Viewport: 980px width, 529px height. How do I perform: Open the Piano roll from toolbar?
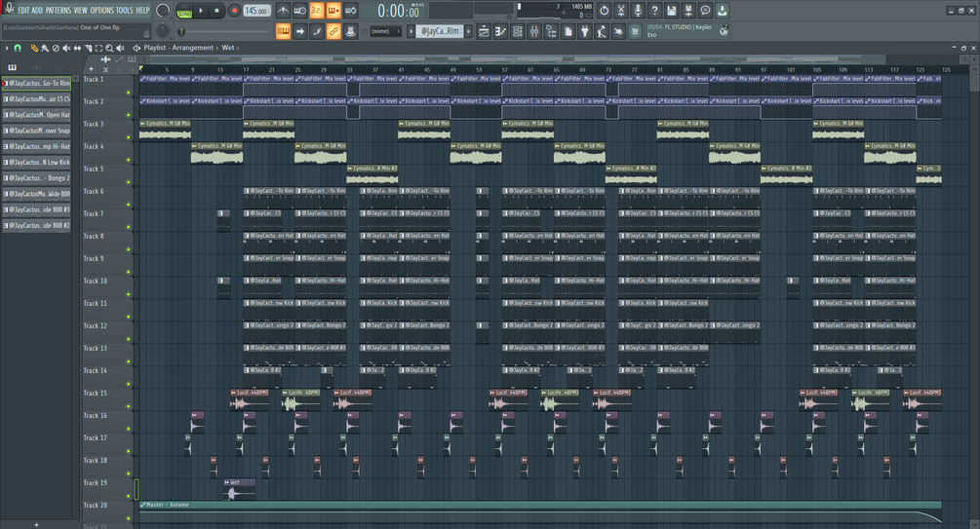click(500, 31)
